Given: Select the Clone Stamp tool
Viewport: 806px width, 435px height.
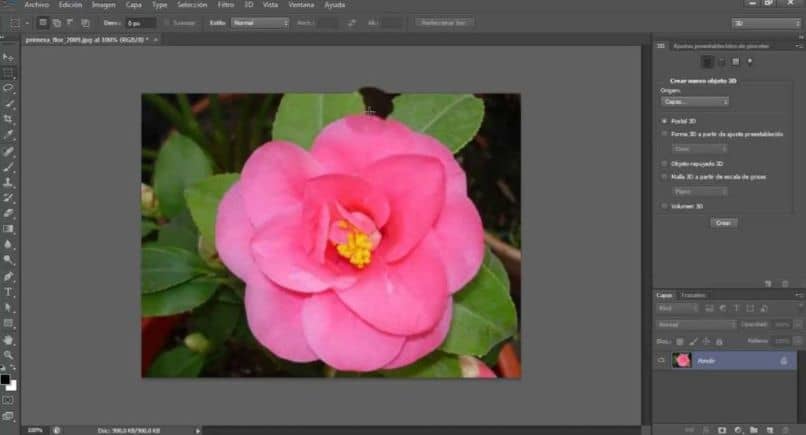Looking at the screenshot, I should [x=8, y=182].
